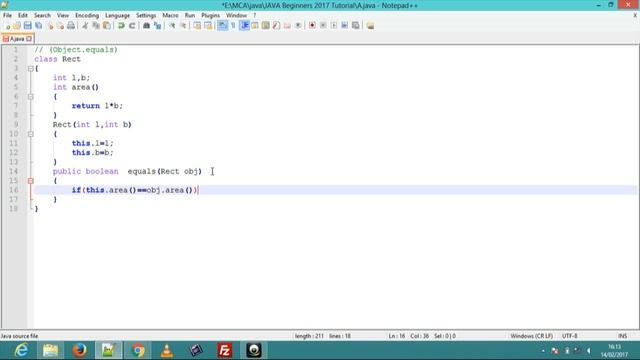640x360 pixels.
Task: Place cursor on 'return l*b;' line
Action: [x=97, y=106]
